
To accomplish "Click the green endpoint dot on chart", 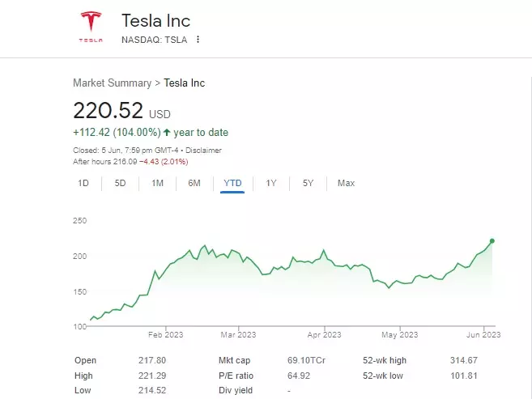I will 492,240.
